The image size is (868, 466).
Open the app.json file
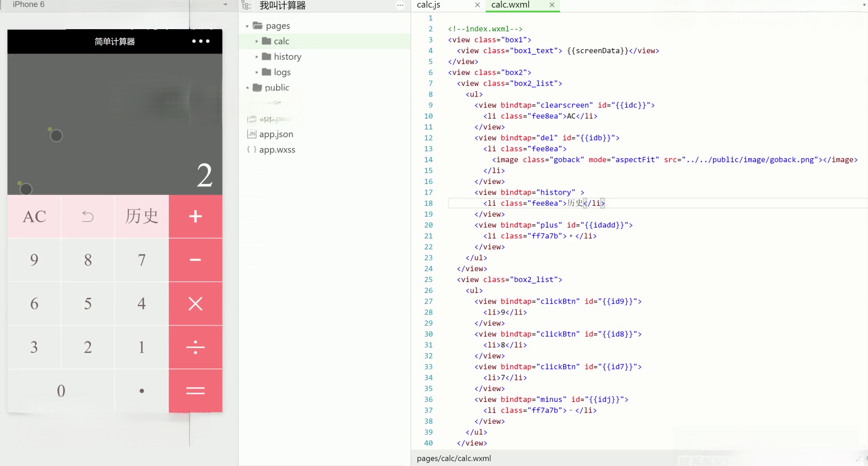tap(276, 134)
